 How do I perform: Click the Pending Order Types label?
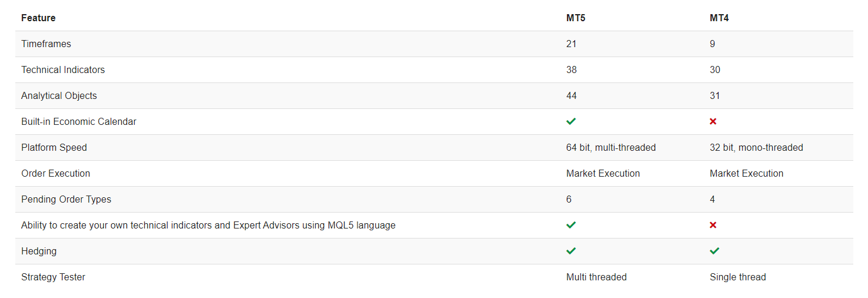(66, 199)
